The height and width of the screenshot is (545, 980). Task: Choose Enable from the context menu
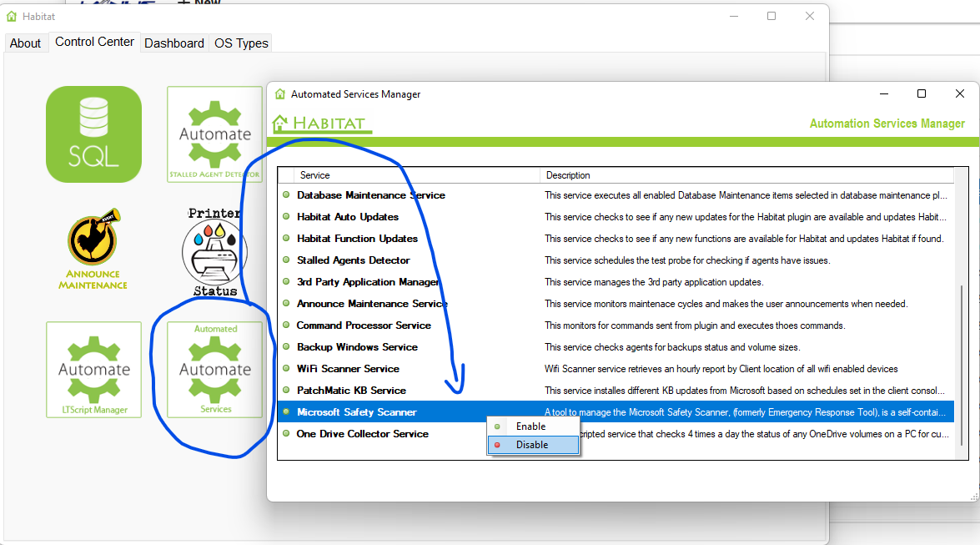[x=533, y=426]
